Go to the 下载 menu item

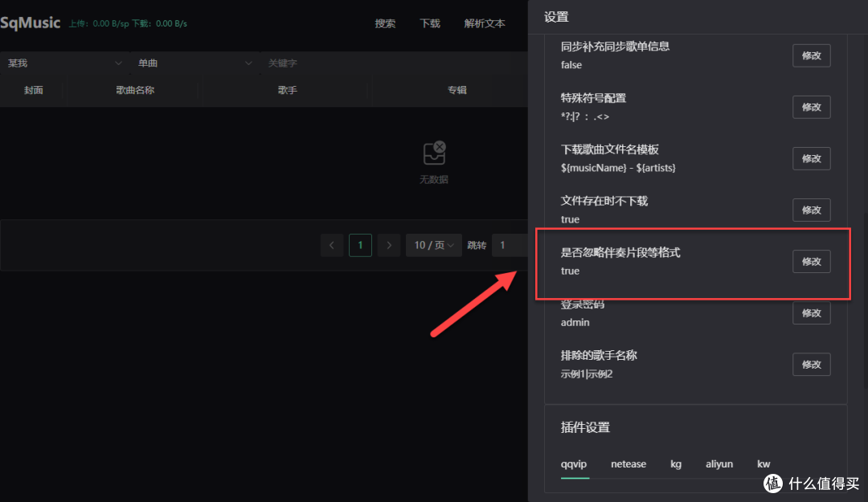[430, 23]
